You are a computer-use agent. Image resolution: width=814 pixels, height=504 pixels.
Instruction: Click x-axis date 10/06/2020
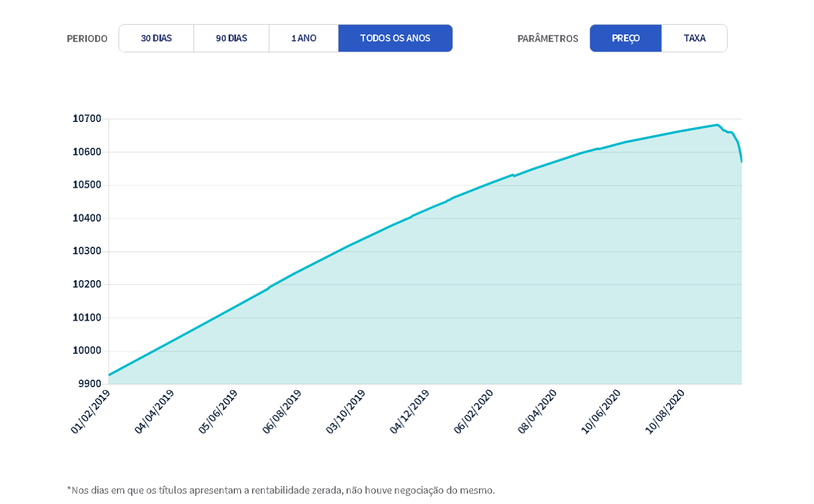click(x=601, y=412)
